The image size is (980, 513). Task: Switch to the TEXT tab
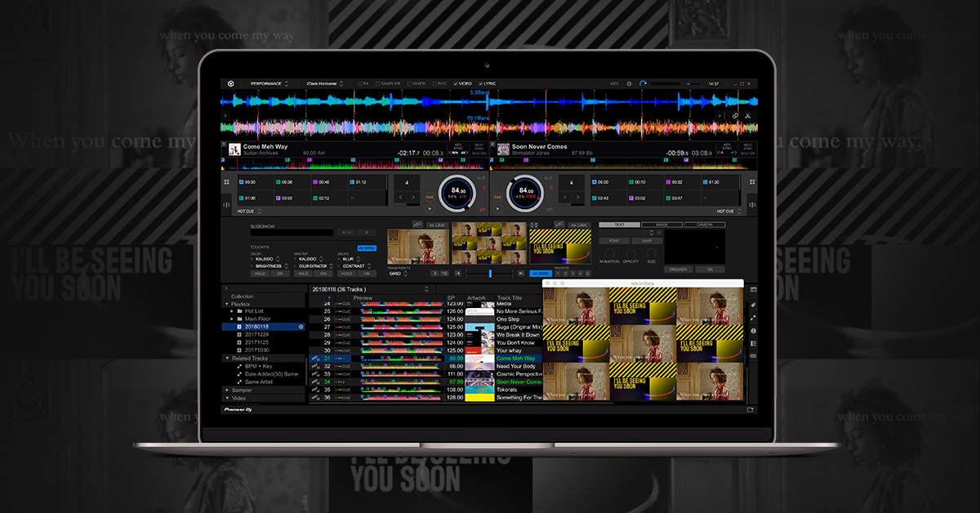(619, 225)
